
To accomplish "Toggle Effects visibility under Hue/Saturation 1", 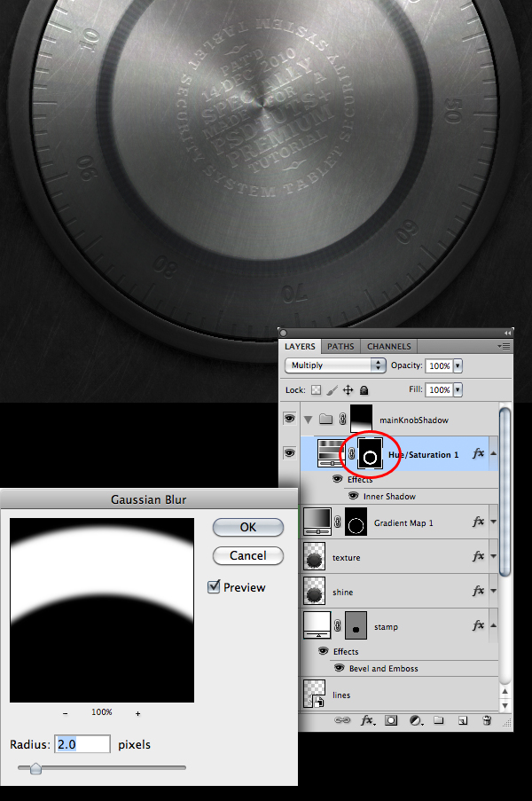I will pos(338,479).
